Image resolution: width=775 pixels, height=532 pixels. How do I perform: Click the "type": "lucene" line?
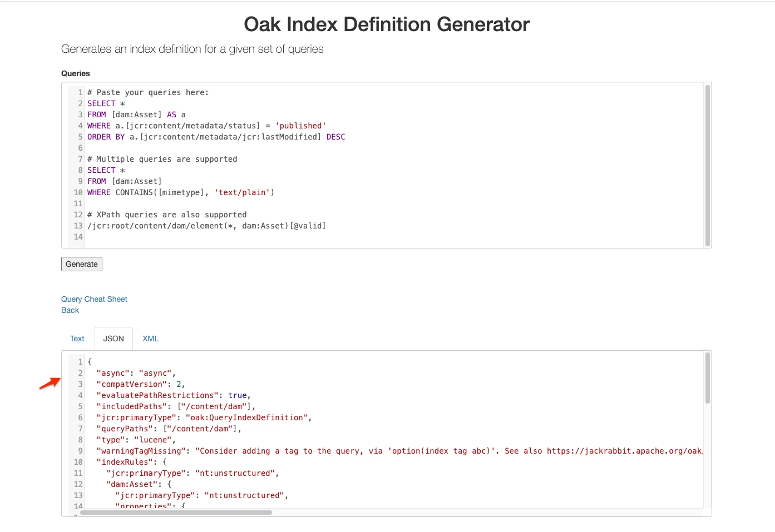[x=136, y=440]
